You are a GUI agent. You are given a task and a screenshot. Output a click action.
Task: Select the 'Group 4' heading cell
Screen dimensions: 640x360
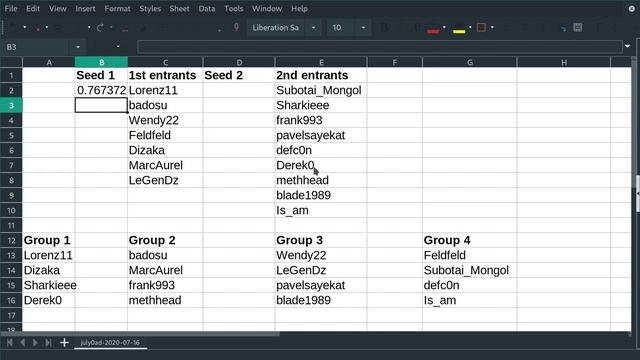pos(470,240)
